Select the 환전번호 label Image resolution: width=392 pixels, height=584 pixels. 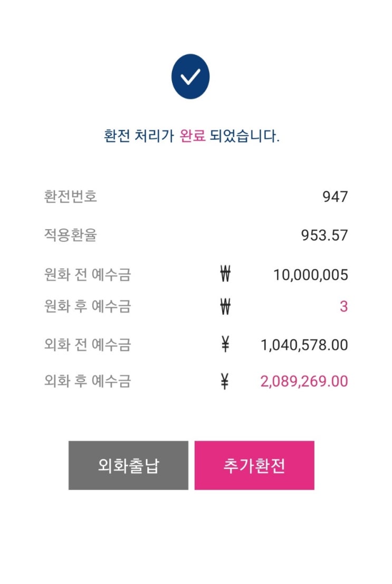71,197
